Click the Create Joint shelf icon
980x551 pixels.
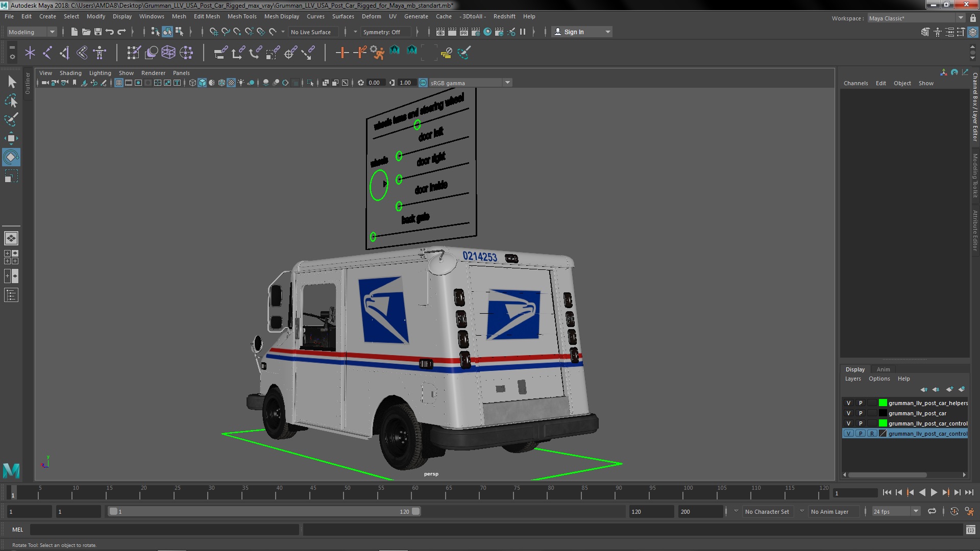tap(47, 53)
